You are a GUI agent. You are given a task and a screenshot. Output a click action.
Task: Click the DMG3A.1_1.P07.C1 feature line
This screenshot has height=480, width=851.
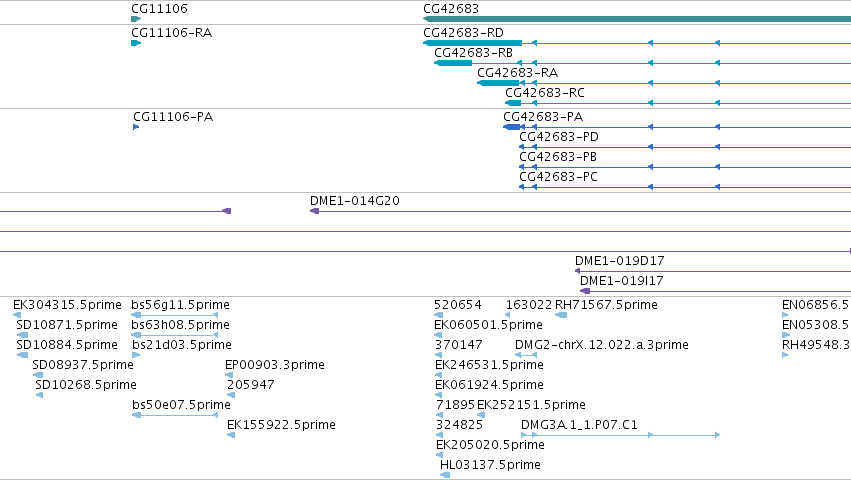pos(620,435)
